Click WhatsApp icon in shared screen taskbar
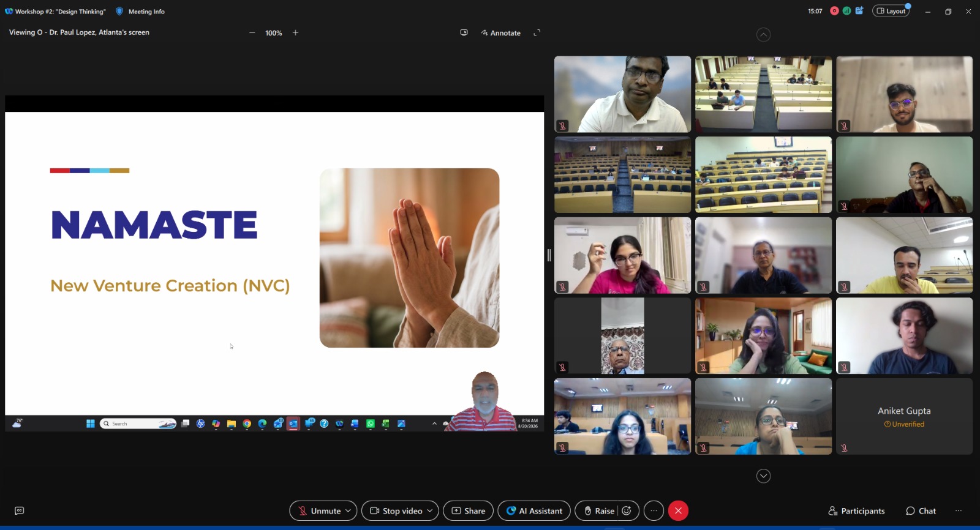This screenshot has height=530, width=980. point(371,424)
